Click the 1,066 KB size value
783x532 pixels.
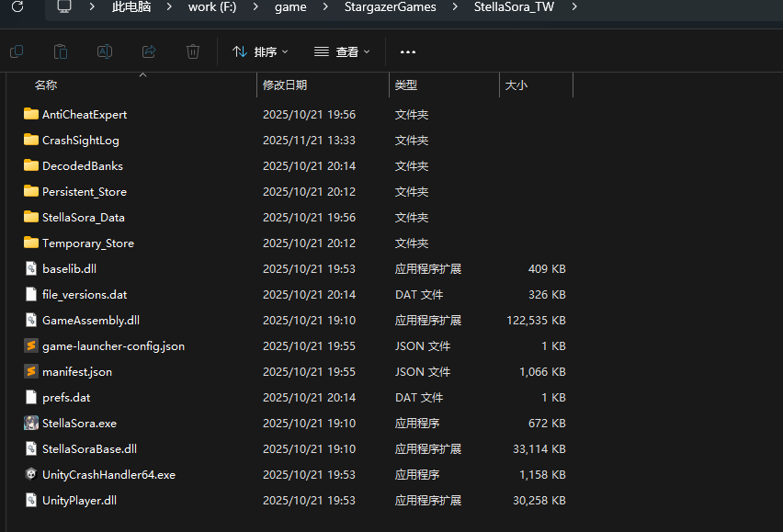[x=543, y=372]
